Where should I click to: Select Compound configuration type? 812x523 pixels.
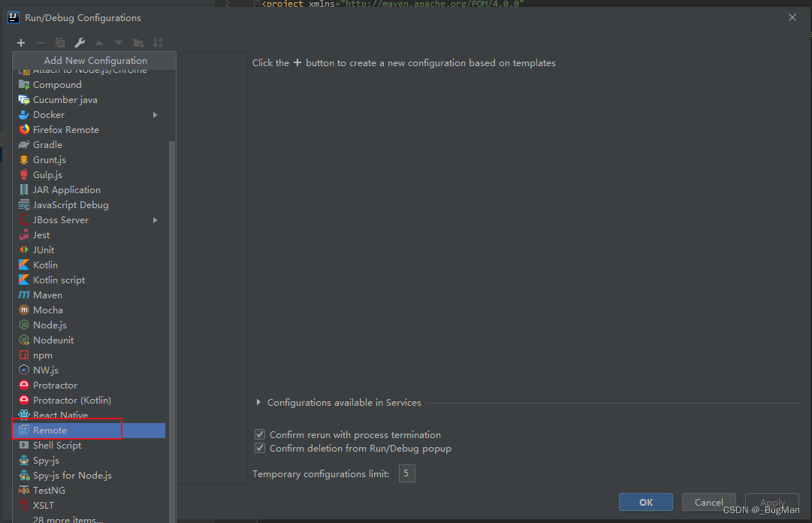point(89,84)
